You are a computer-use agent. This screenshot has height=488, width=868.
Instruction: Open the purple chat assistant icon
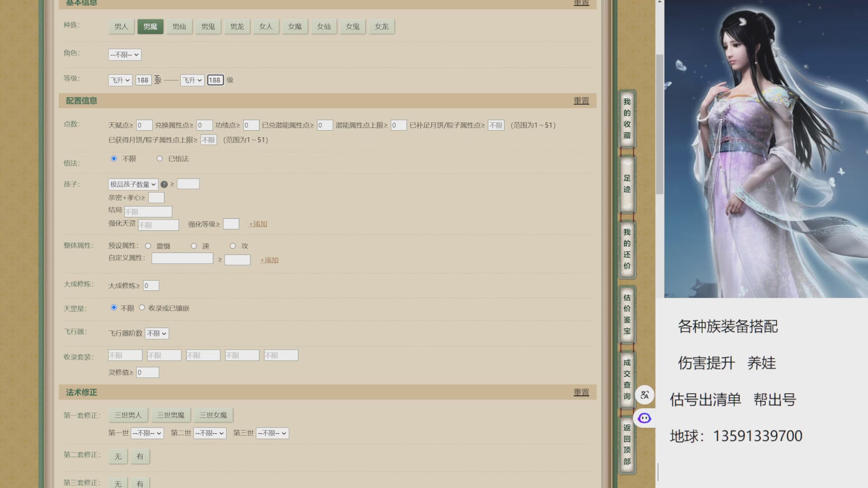(644, 418)
